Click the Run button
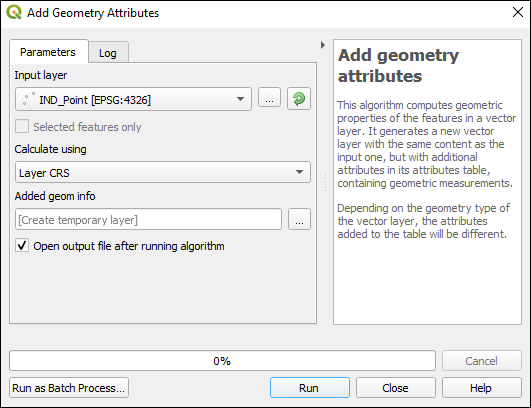This screenshot has height=408, width=531. [310, 388]
